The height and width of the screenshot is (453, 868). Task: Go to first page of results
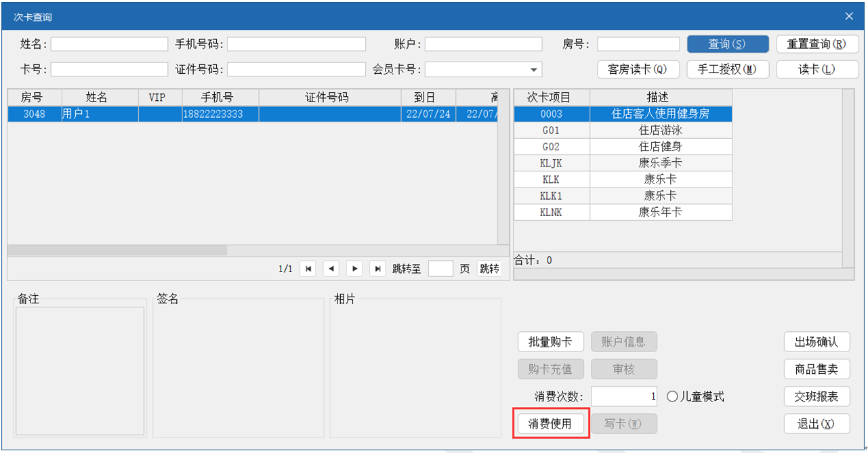click(x=308, y=269)
